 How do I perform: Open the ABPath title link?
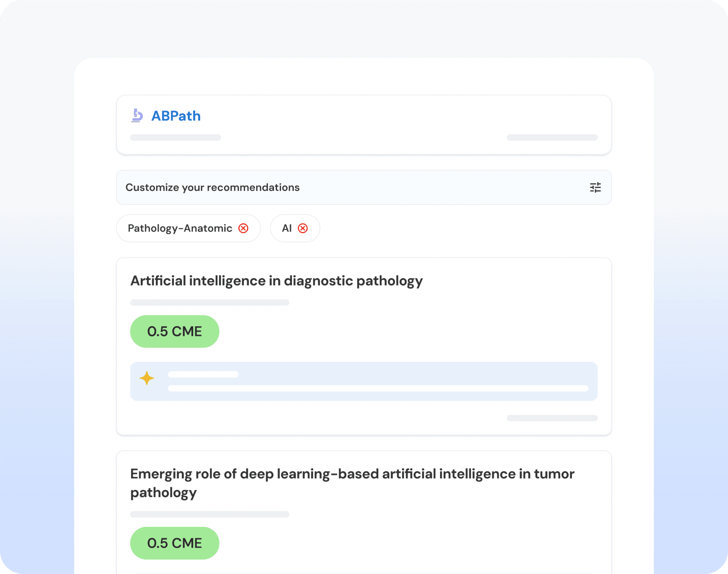[x=176, y=116]
